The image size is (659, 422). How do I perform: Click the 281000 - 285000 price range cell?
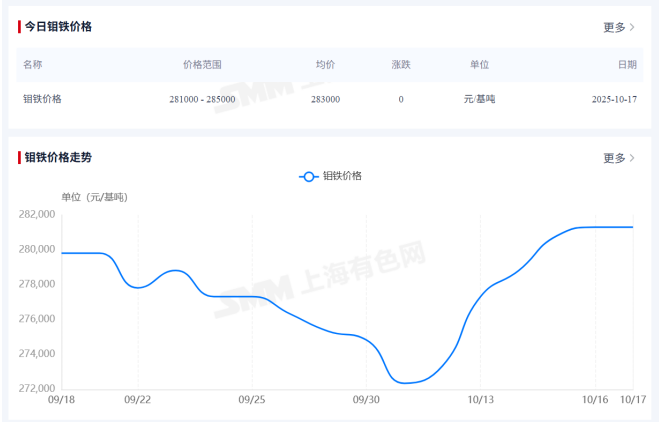203,99
